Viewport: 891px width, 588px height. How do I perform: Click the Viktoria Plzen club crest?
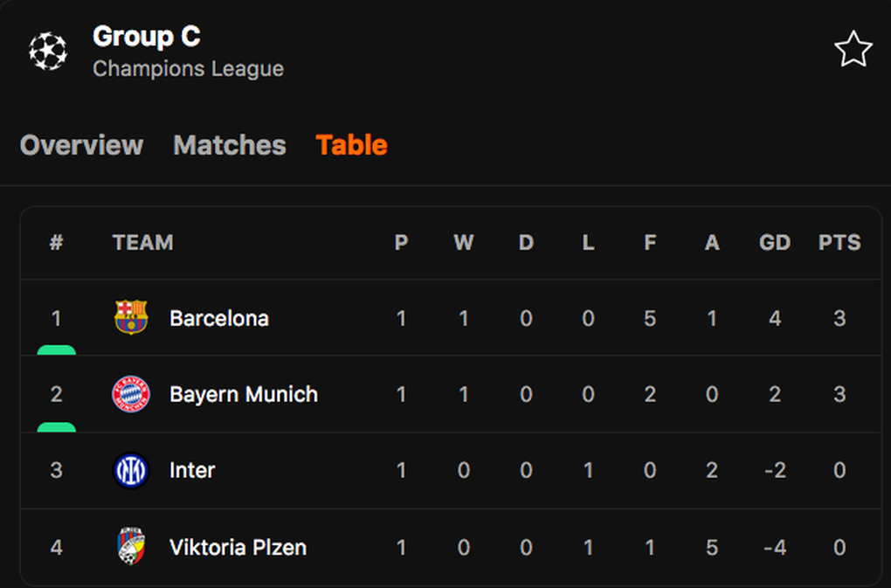(131, 547)
